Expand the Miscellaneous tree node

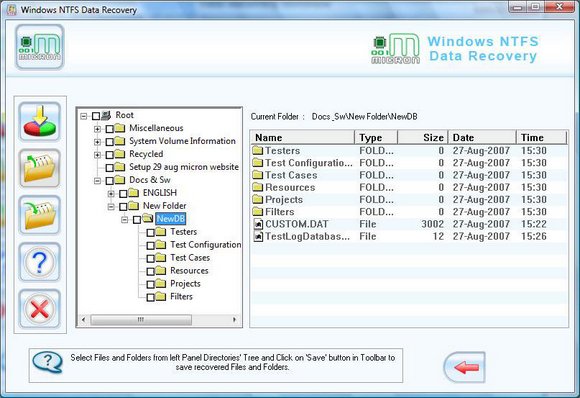[97, 129]
